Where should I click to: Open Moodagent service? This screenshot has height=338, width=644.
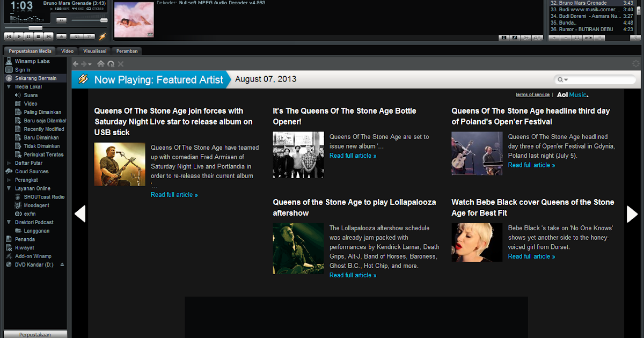click(x=36, y=205)
